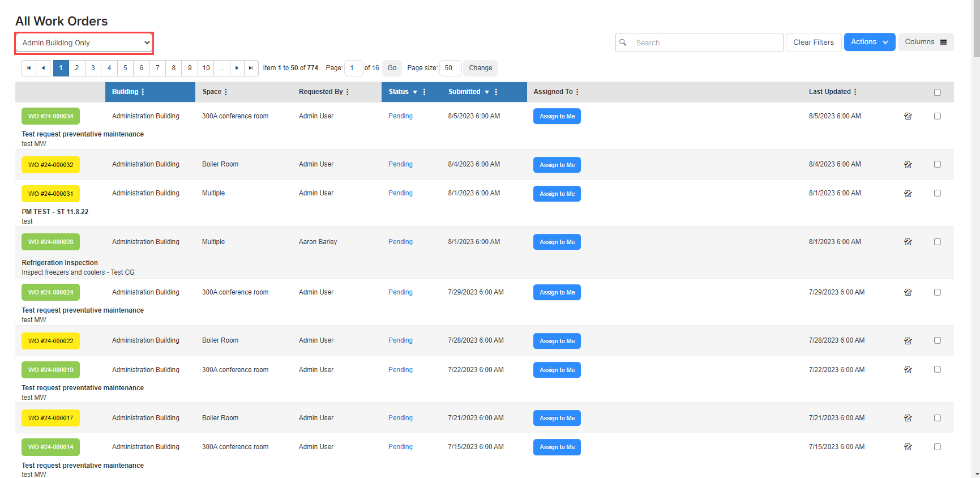Open Last Updated column options menu
This screenshot has height=478, width=980.
tap(855, 92)
